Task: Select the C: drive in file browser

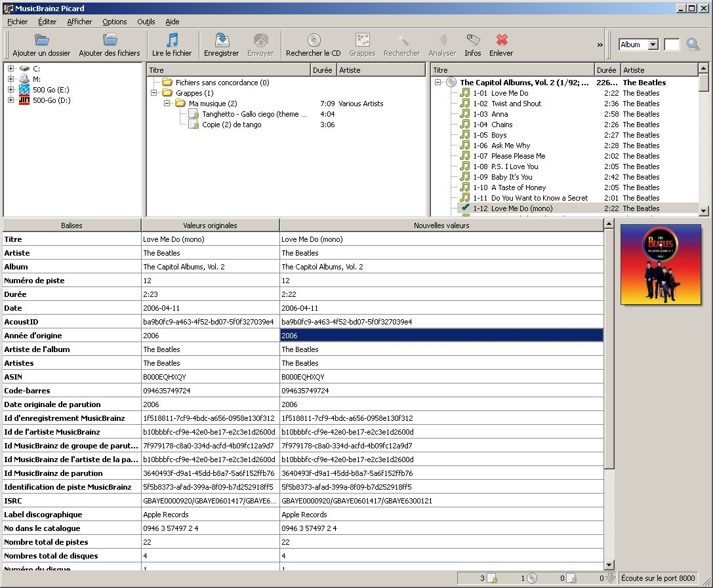Action: [36, 69]
